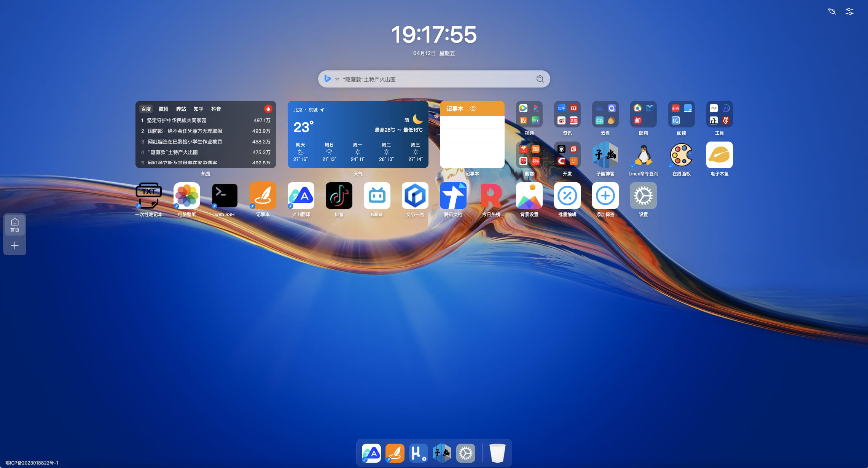The width and height of the screenshot is (868, 468).
Task: Open the 国防部 hot search headline
Action: (x=185, y=131)
